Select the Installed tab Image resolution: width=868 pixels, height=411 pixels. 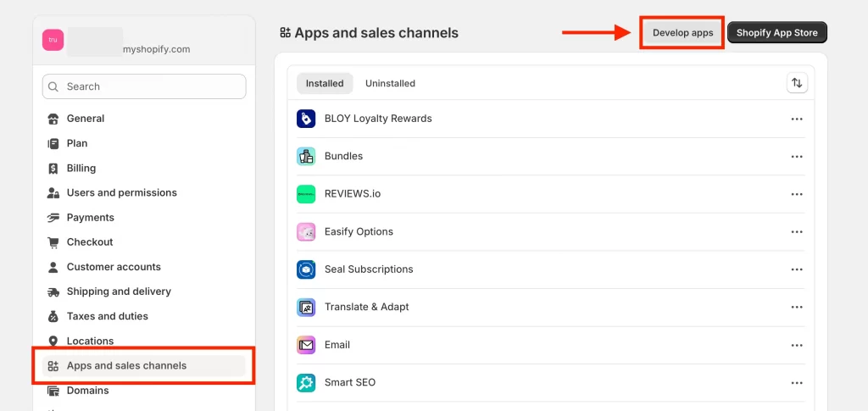point(325,83)
